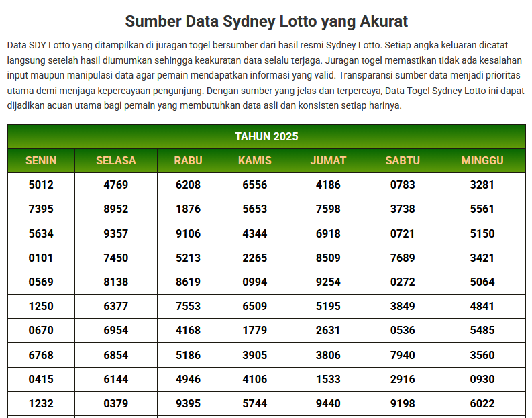Viewport: 532px width, 418px height.
Task: Click the cell with 1779
Action: coord(255,331)
